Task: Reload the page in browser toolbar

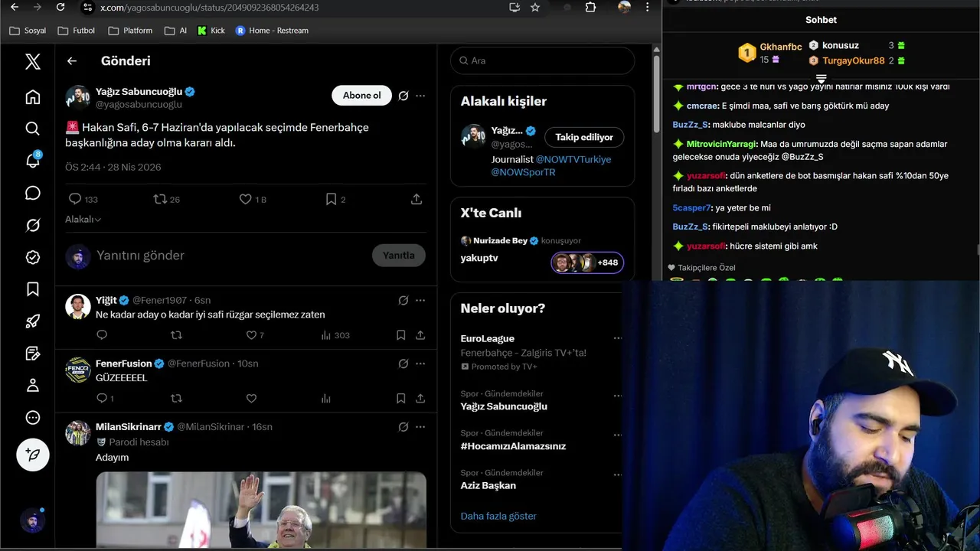Action: click(x=60, y=7)
